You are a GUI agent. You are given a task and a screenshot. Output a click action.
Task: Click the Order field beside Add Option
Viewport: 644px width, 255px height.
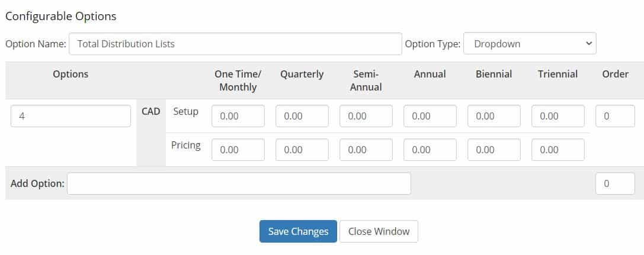click(x=615, y=183)
